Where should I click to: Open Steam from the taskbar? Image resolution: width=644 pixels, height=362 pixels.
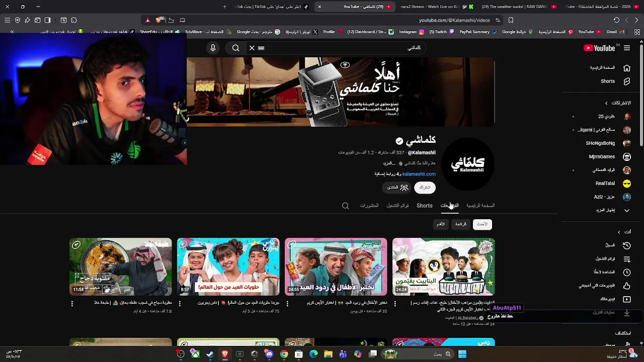coord(210,354)
